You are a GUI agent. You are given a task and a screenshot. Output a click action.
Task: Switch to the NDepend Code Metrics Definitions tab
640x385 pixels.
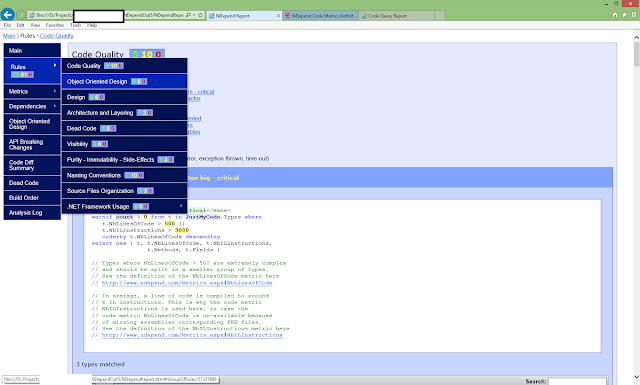pos(320,16)
